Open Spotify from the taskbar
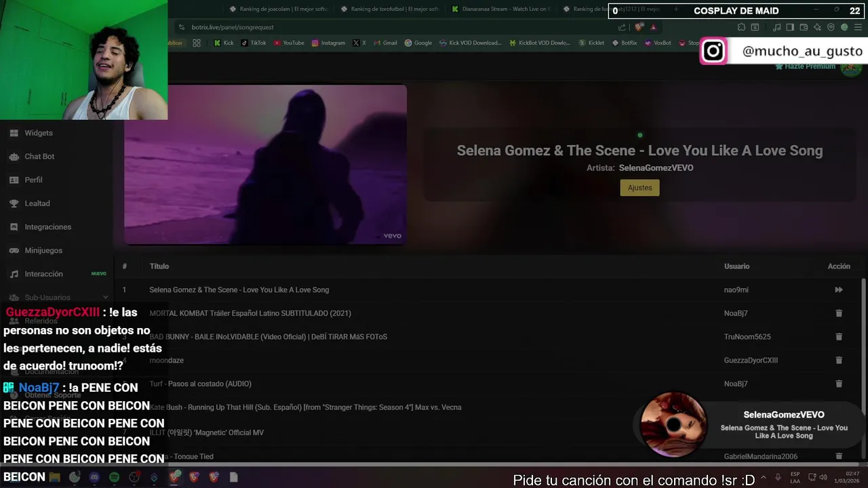The image size is (868, 488). (114, 477)
